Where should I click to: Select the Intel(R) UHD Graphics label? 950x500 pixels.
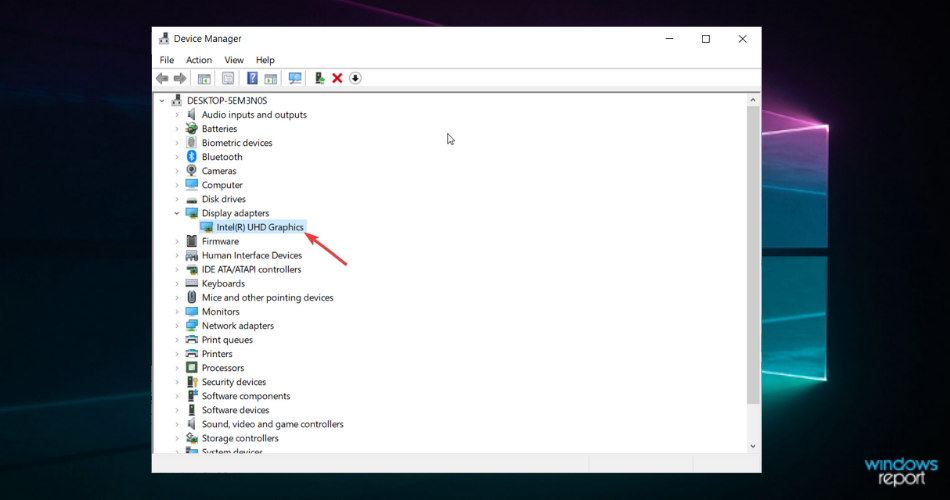[260, 227]
